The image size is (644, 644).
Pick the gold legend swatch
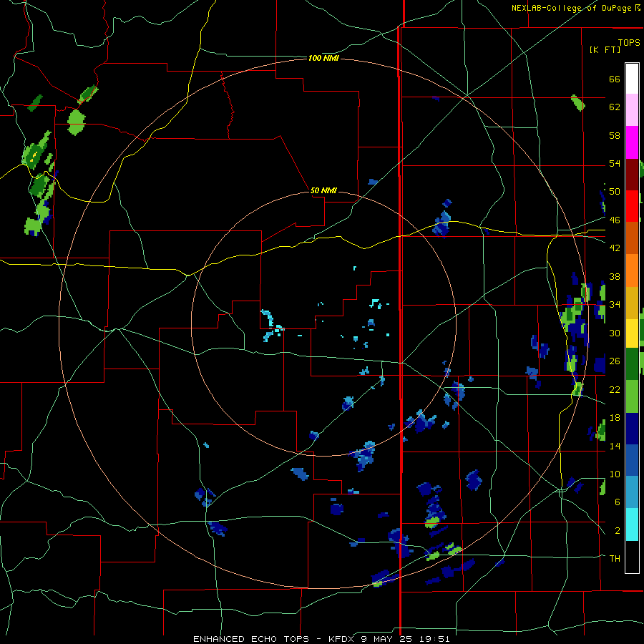coord(632,303)
